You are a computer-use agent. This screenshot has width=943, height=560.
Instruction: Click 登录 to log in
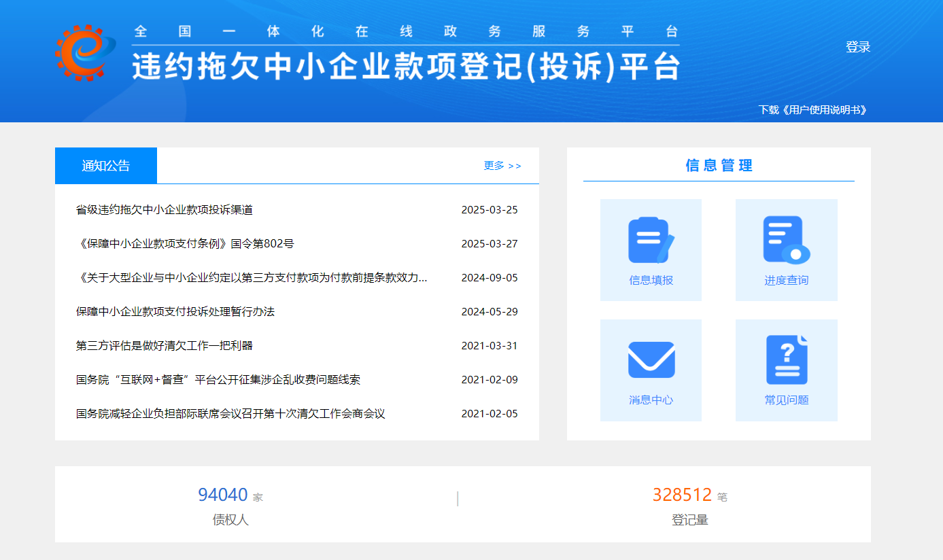coord(857,47)
